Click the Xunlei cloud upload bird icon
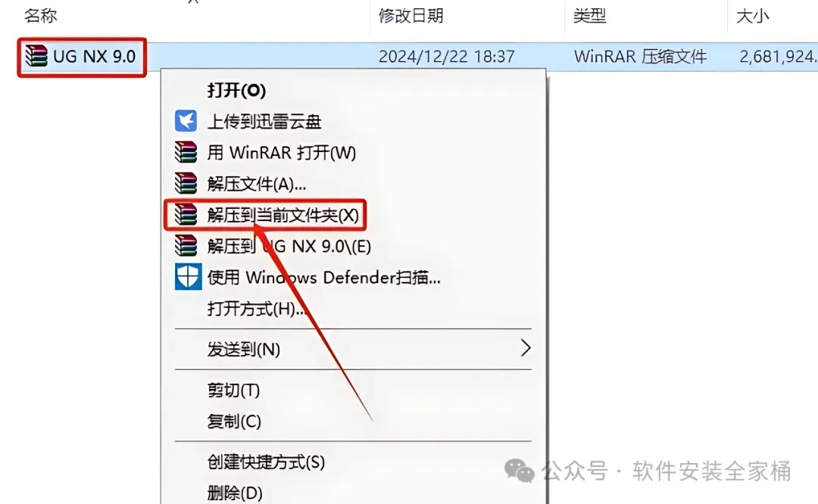Screen dimensions: 818x504 (x=186, y=121)
